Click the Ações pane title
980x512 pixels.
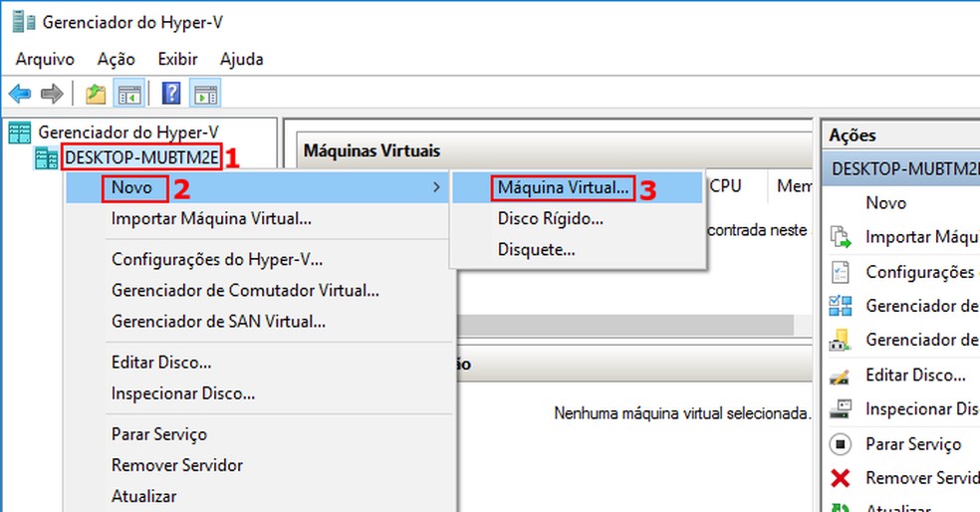click(x=853, y=135)
